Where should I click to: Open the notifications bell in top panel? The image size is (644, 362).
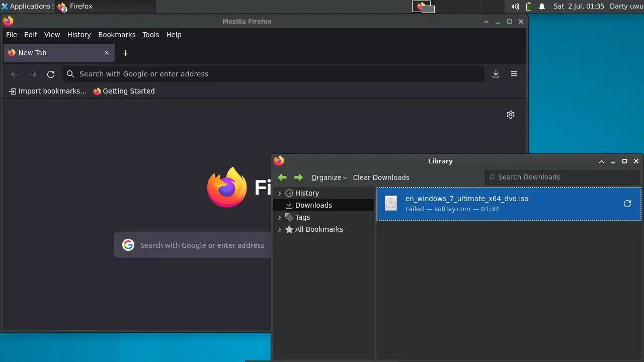click(542, 7)
